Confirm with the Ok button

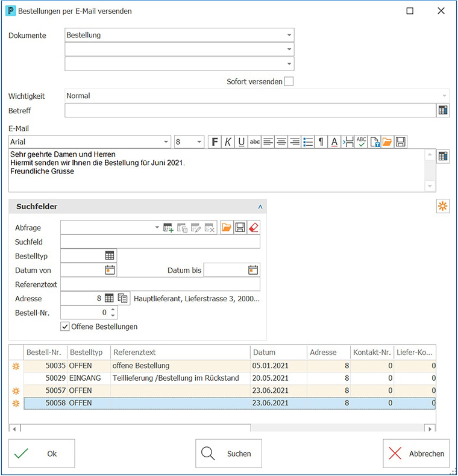pos(42,454)
